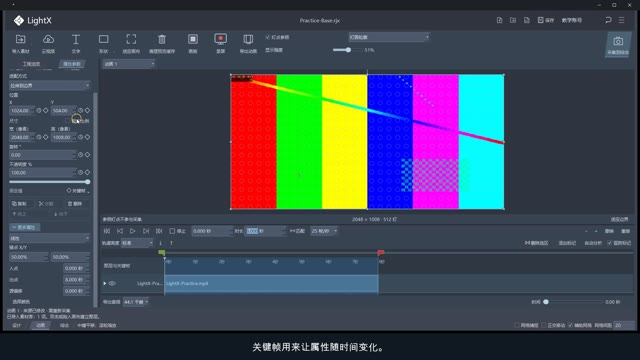Image resolution: width=640 pixels, height=360 pixels.
Task: Enable the grid snap checkbox in the status bar
Action: click(517, 325)
